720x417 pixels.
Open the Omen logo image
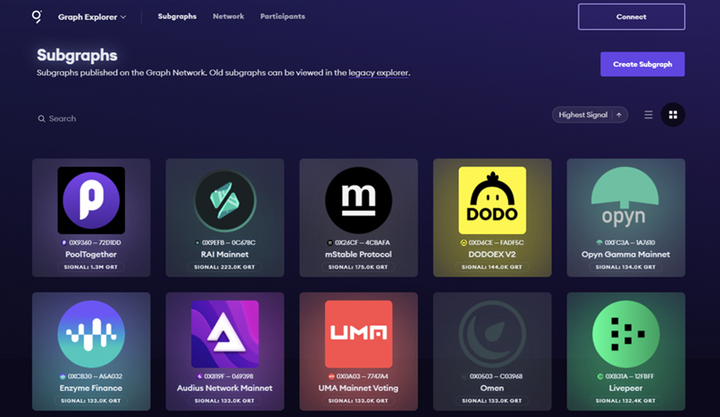492,334
